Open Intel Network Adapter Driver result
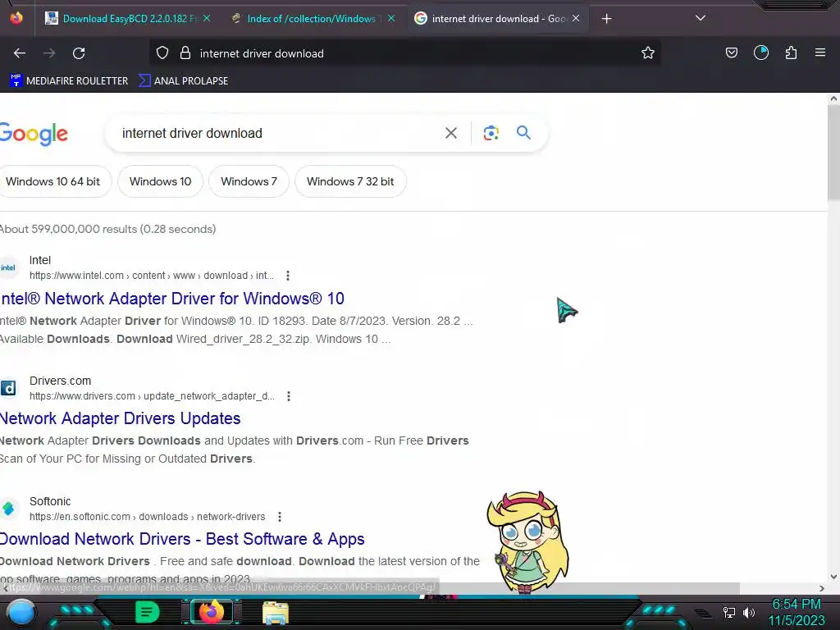840x630 pixels. (x=172, y=299)
